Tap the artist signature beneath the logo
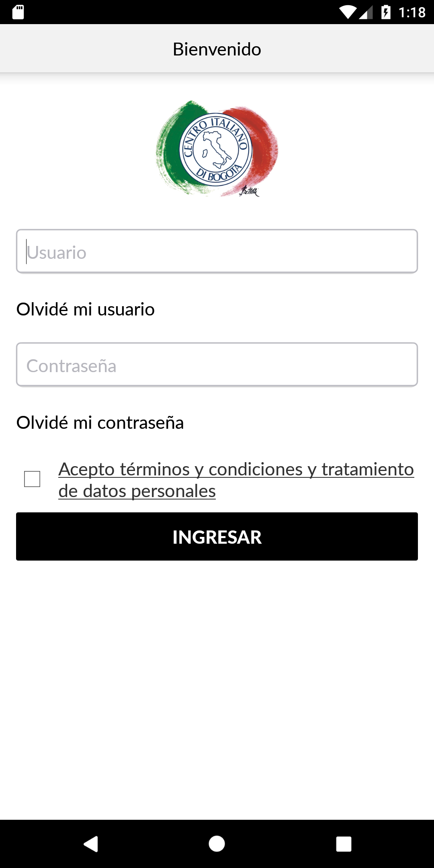Image resolution: width=434 pixels, height=868 pixels. click(249, 191)
